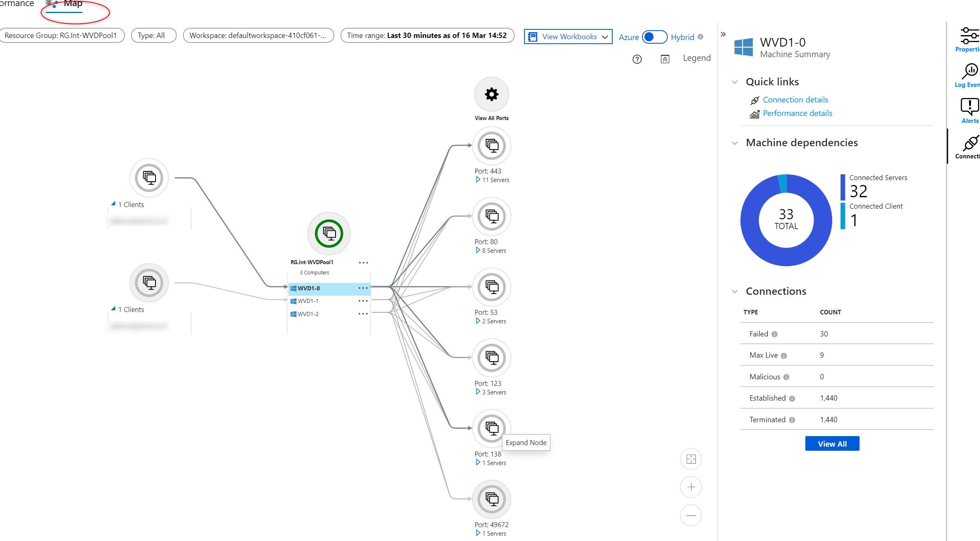Collapse the Quick links section
This screenshot has width=980, height=541.
pos(735,82)
